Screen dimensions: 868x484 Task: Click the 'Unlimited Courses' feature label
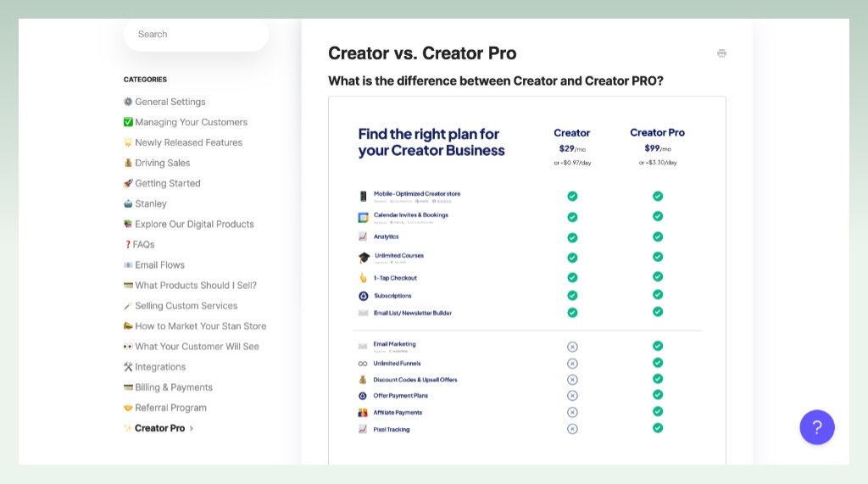coord(399,256)
